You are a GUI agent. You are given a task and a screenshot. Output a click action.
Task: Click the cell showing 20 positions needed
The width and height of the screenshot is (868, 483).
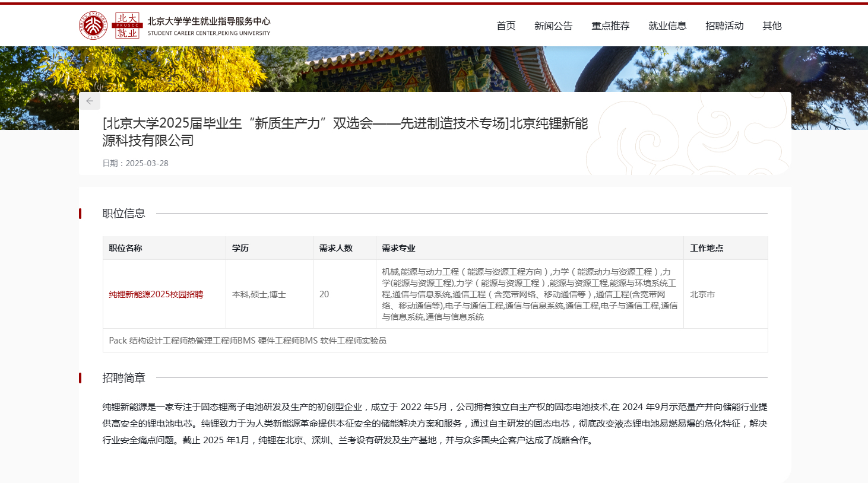(344, 294)
